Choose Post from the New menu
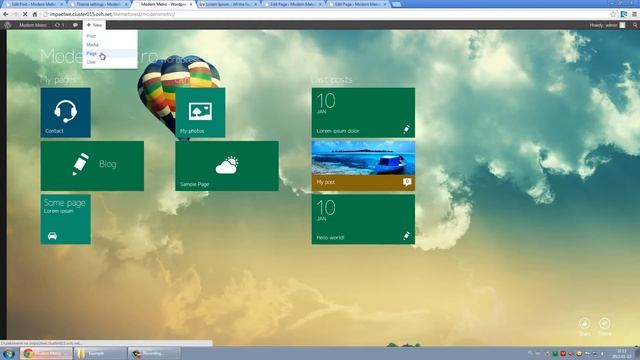The height and width of the screenshot is (360, 640). click(x=110, y=36)
